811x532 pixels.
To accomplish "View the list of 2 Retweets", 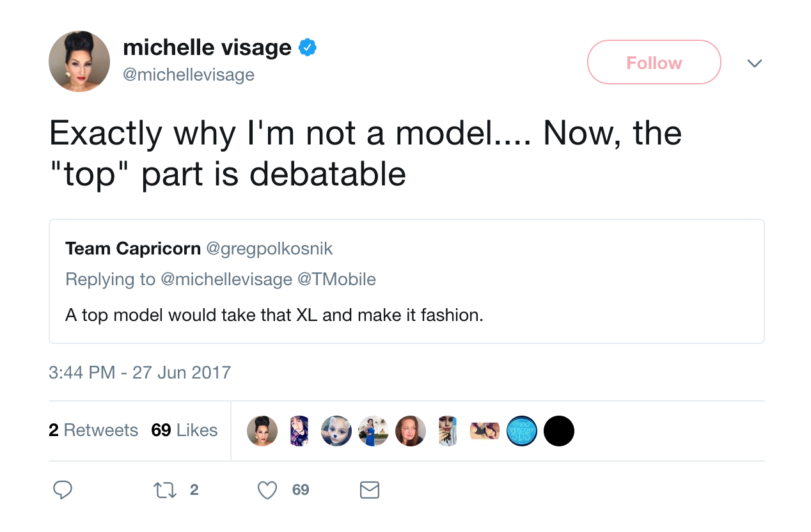I will pos(93,430).
